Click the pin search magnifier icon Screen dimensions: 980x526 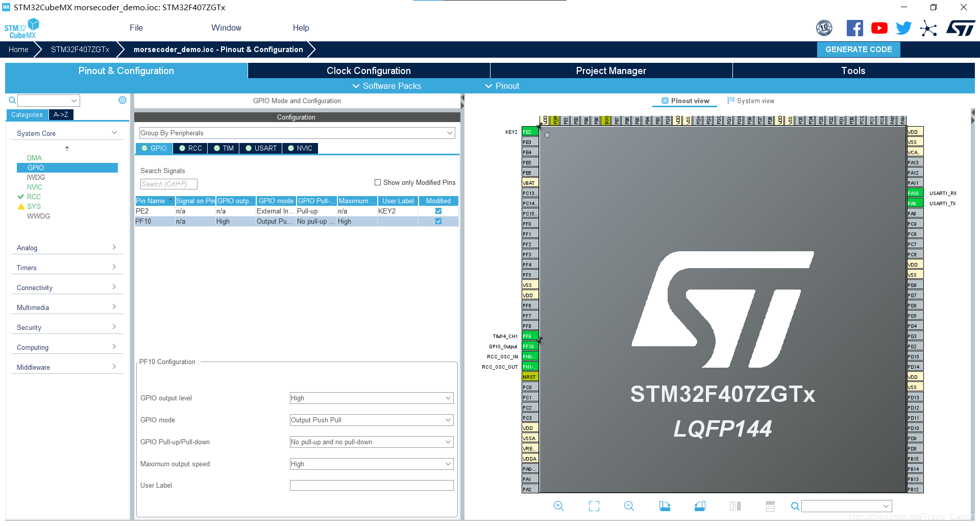[x=795, y=506]
